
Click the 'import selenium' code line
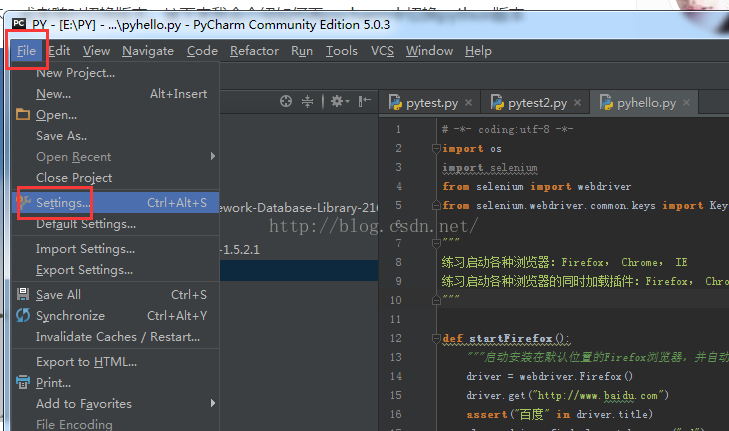[x=490, y=168]
